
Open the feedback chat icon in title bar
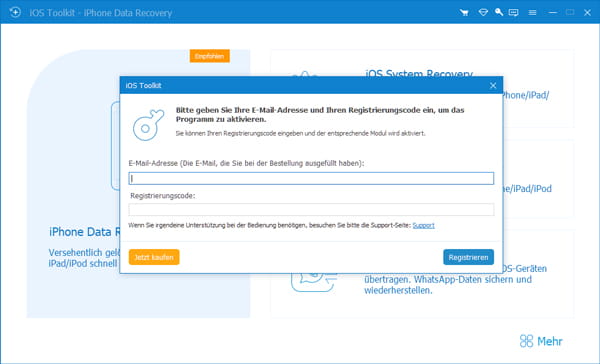click(514, 13)
